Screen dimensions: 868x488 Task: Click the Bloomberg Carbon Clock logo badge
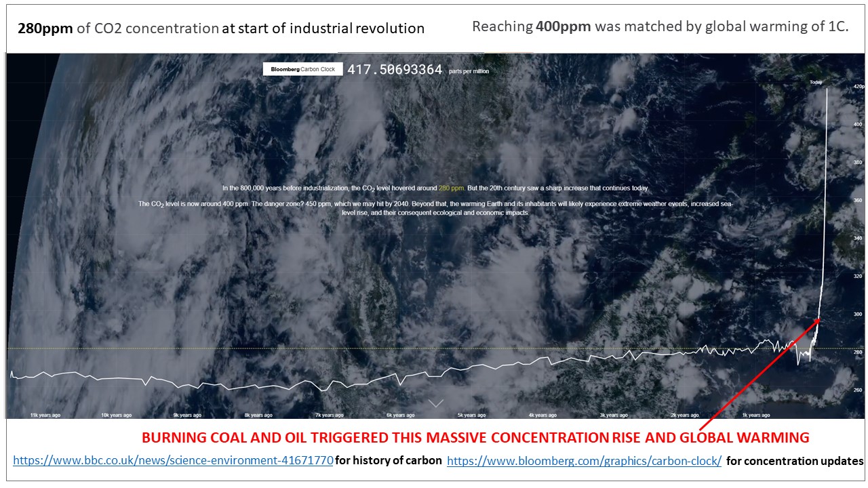pyautogui.click(x=303, y=69)
